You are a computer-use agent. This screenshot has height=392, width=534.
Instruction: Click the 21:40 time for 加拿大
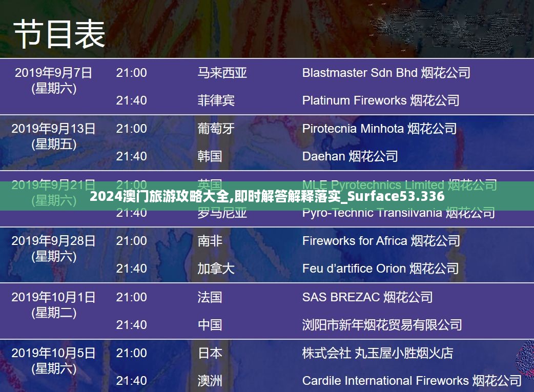tap(132, 269)
